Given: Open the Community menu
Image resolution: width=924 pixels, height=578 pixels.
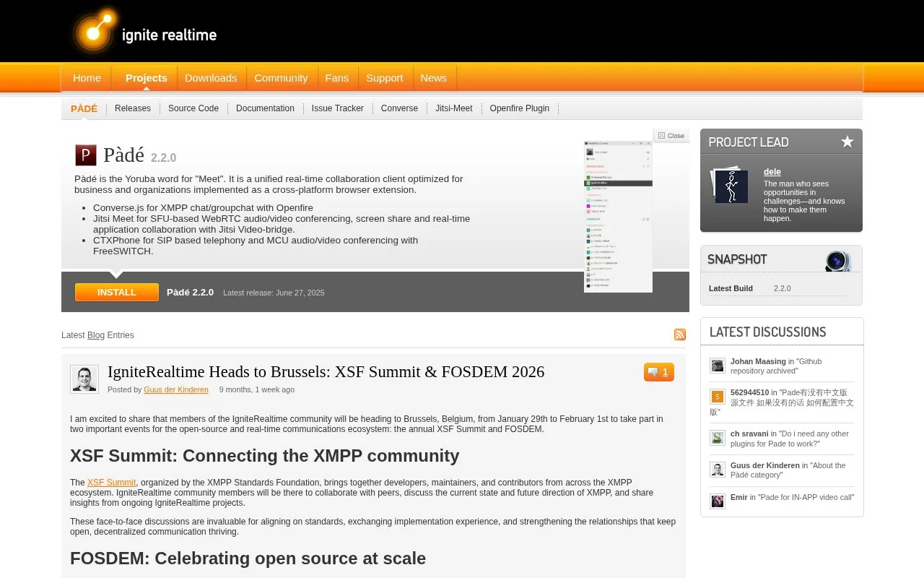Looking at the screenshot, I should [281, 78].
